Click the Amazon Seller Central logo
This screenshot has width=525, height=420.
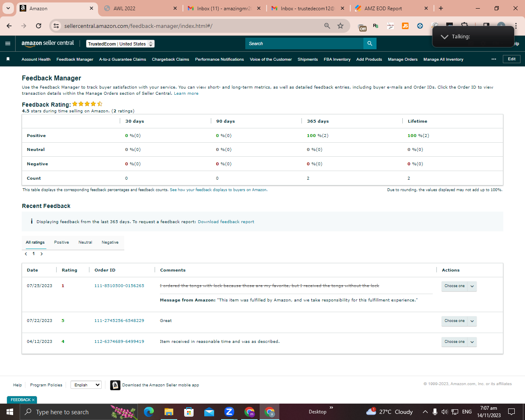click(x=48, y=43)
